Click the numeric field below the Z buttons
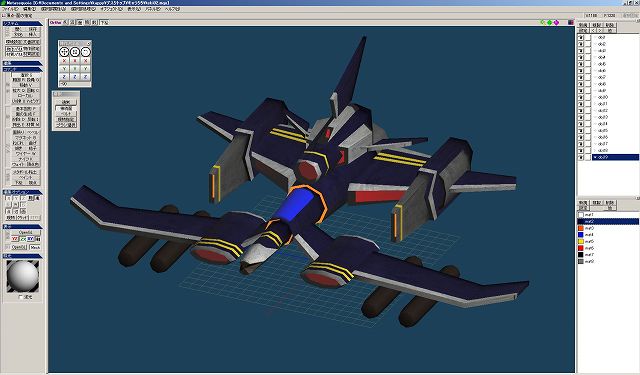This screenshot has height=375, width=640. point(75,84)
